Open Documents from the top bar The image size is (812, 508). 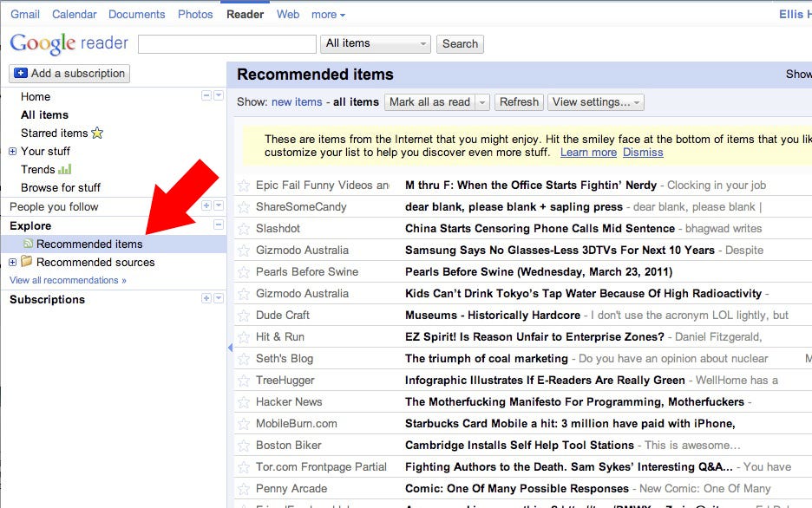137,15
